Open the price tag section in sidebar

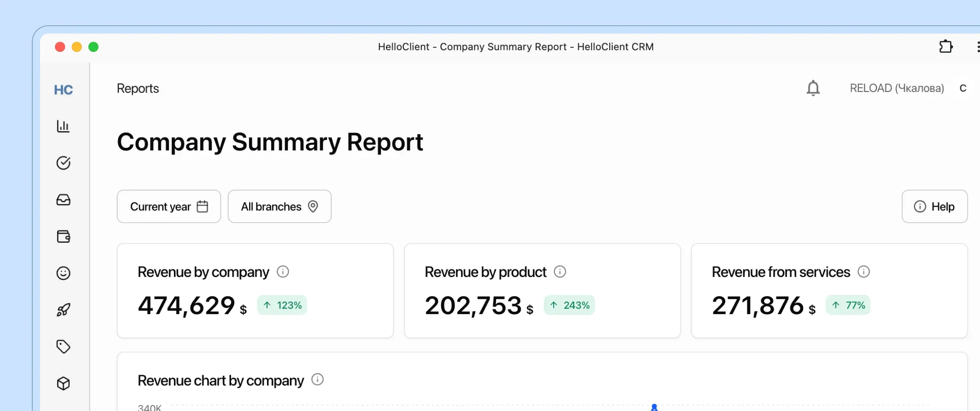pyautogui.click(x=63, y=346)
